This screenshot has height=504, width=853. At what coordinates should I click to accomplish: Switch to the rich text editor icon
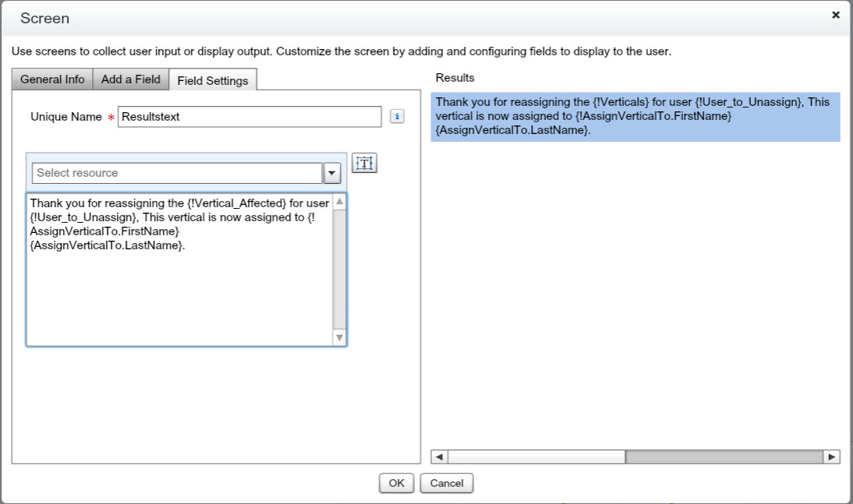(x=364, y=163)
